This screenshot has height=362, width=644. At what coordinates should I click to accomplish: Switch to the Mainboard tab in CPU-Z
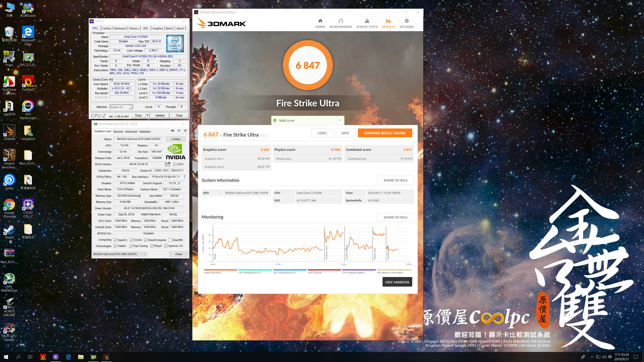point(120,28)
